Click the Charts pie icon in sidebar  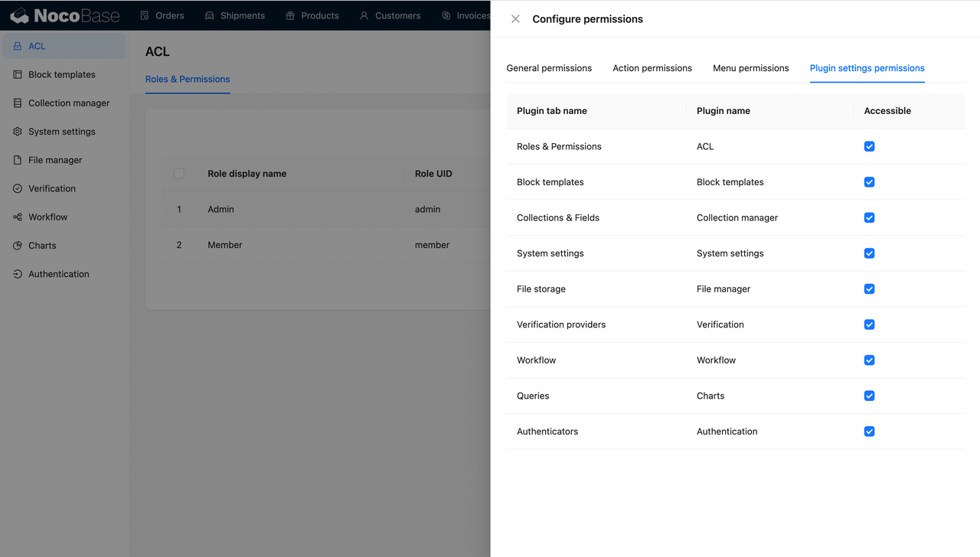(x=18, y=246)
